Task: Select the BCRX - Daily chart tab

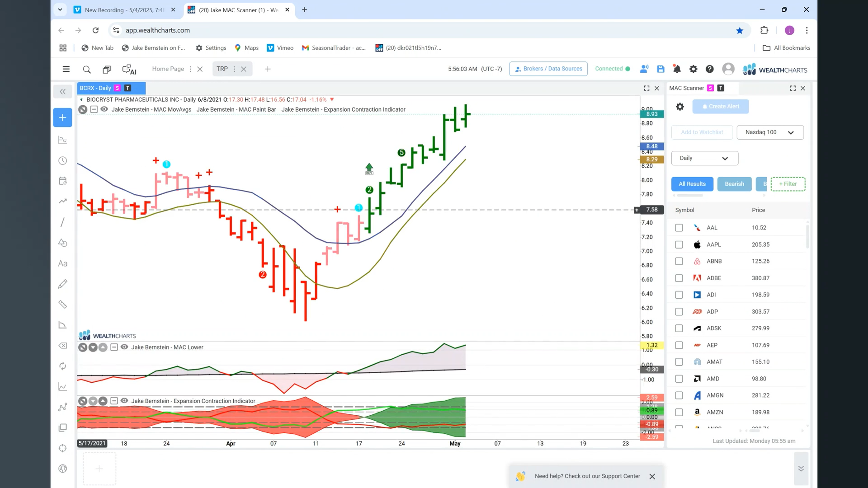Action: pos(111,88)
